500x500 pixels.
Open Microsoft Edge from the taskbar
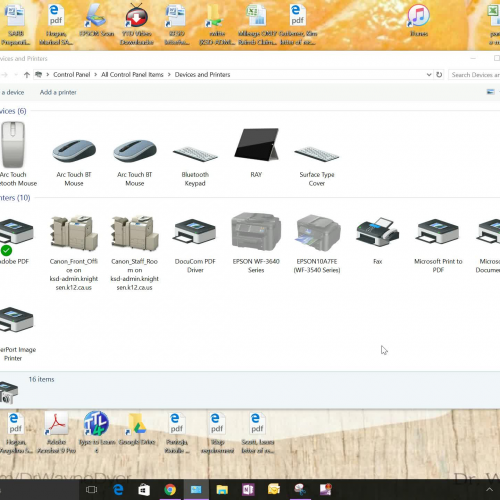[118, 489]
